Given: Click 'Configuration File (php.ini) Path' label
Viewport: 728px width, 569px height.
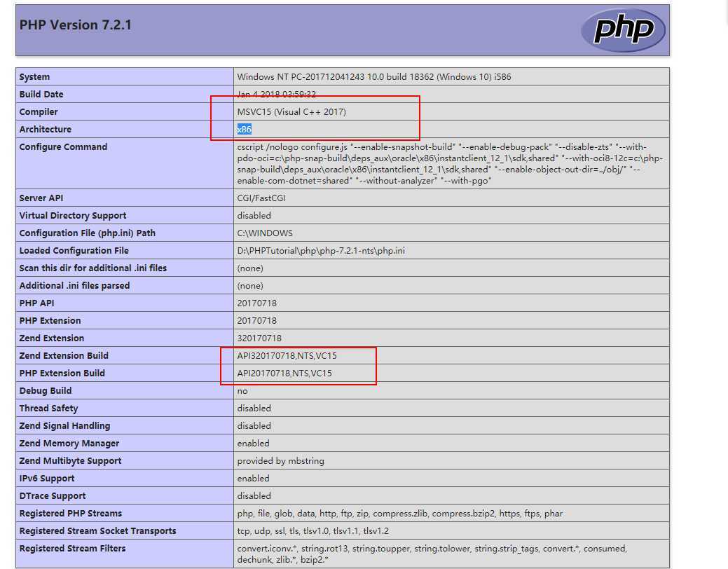Looking at the screenshot, I should pos(88,233).
